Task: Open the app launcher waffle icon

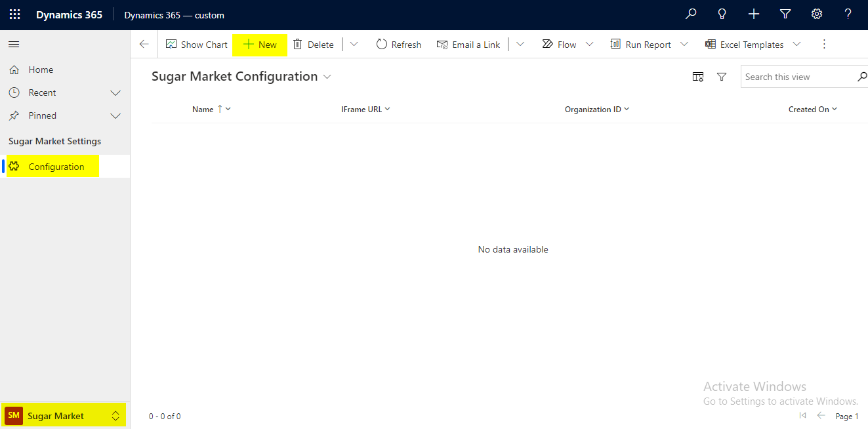Action: 14,14
